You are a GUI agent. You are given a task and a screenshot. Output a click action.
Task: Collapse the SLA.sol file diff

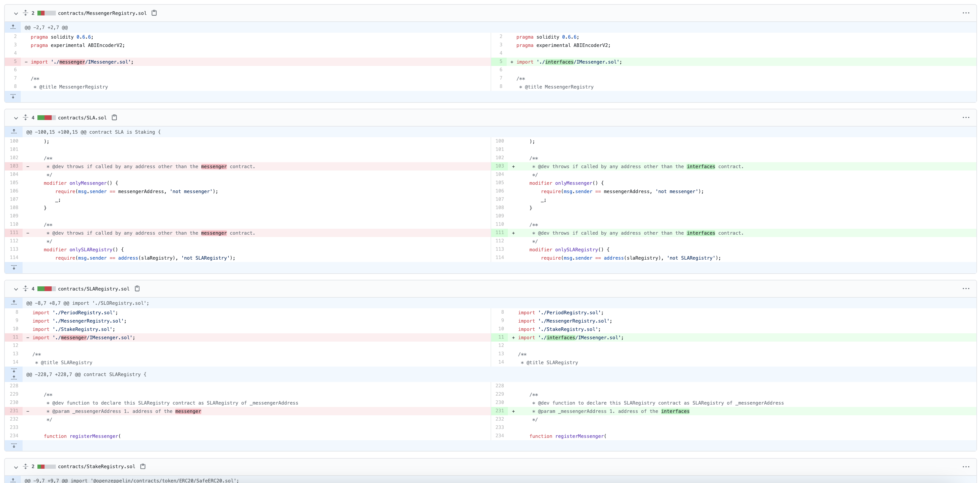pos(16,118)
